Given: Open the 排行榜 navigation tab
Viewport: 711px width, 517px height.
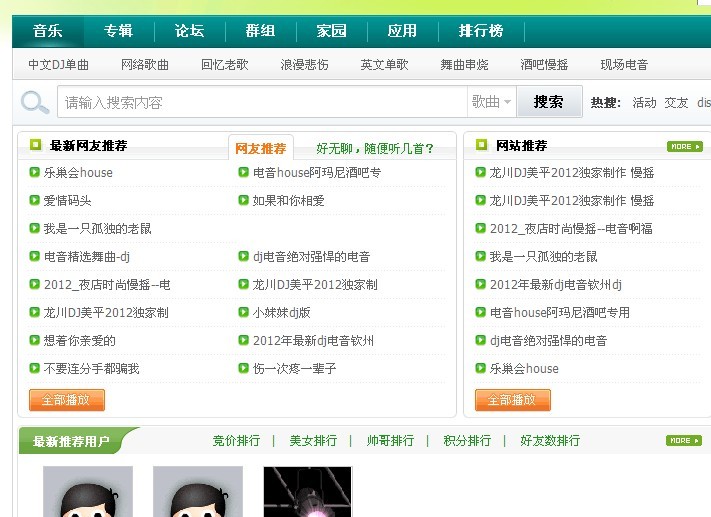Looking at the screenshot, I should tap(481, 31).
